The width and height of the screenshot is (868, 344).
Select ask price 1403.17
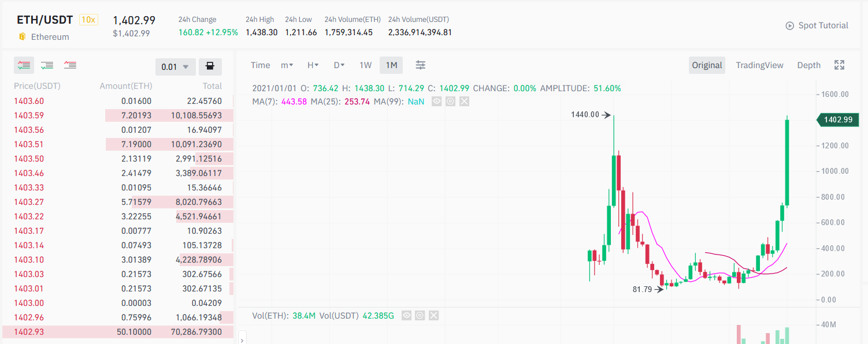(28, 231)
